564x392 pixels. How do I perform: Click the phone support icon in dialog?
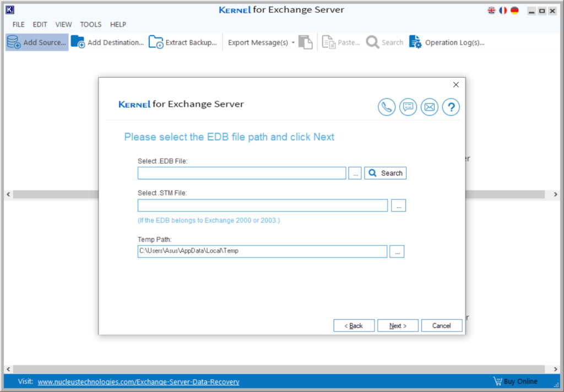tap(387, 107)
